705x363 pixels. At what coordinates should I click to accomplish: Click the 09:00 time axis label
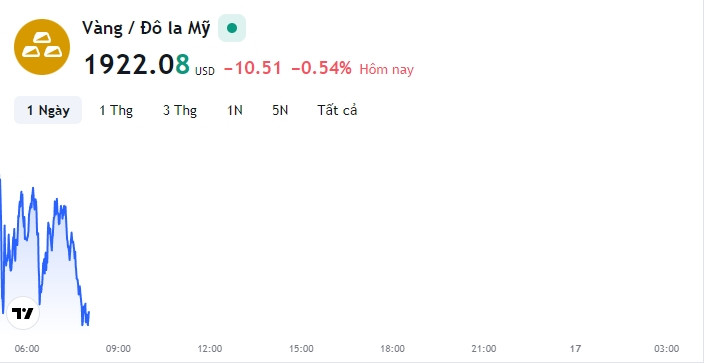pos(118,349)
